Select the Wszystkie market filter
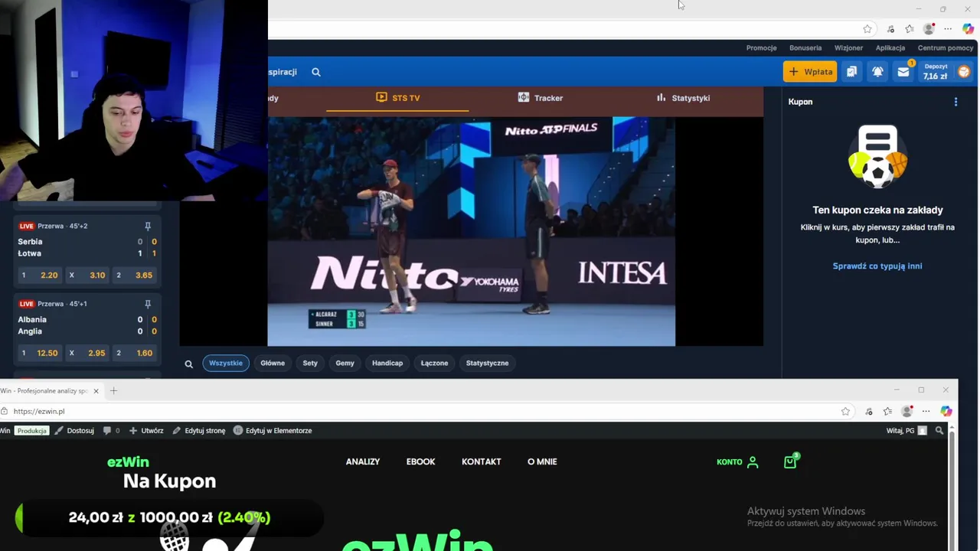Screen dimensions: 980x551 click(x=226, y=364)
